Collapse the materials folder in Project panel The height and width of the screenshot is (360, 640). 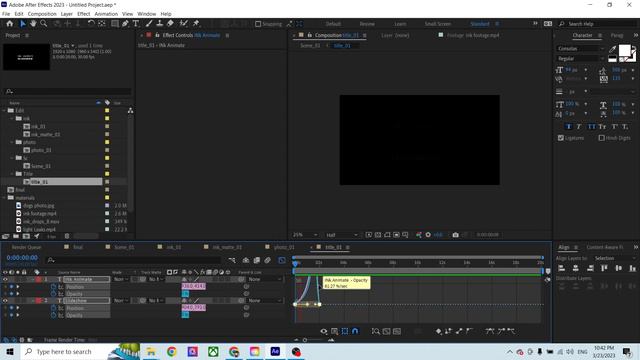coord(4,198)
